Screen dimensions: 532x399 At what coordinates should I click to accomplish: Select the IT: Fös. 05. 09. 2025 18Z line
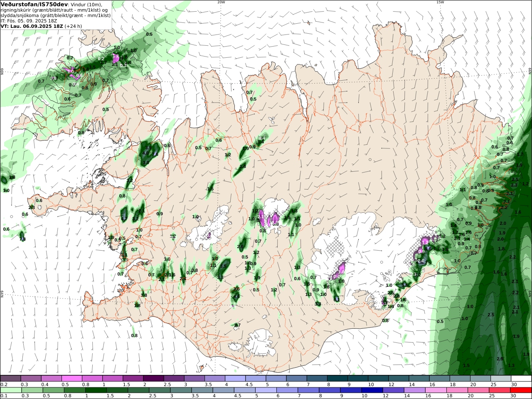coord(29,20)
